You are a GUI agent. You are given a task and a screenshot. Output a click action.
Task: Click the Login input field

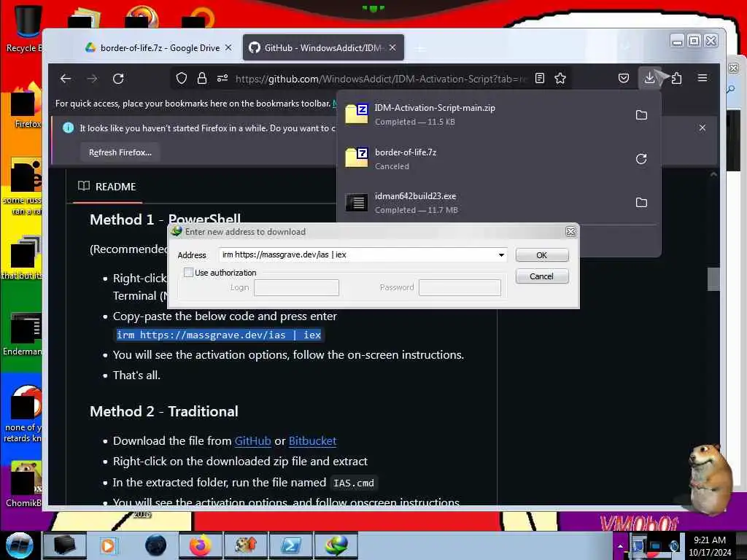point(296,287)
